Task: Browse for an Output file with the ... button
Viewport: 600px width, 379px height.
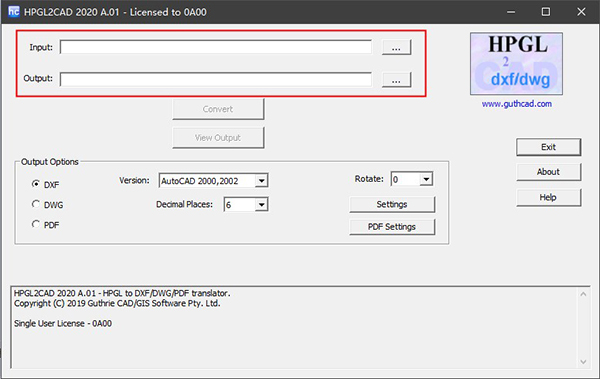Action: coord(396,80)
